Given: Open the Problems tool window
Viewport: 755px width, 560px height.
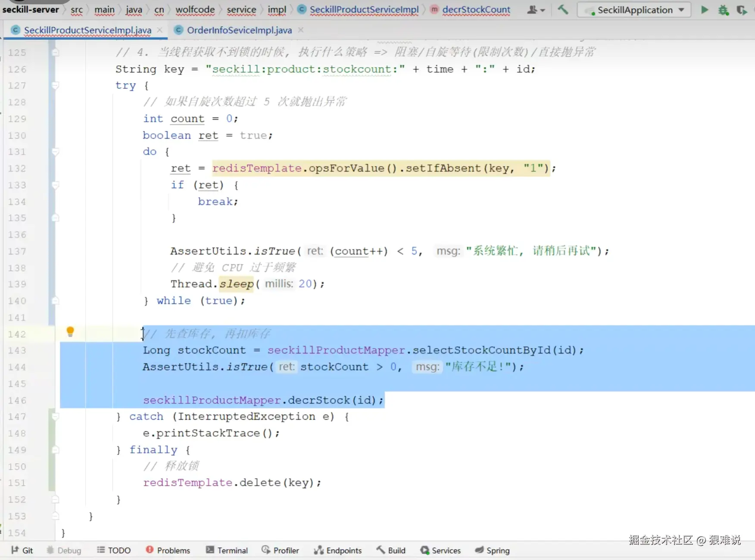Looking at the screenshot, I should click(x=168, y=550).
